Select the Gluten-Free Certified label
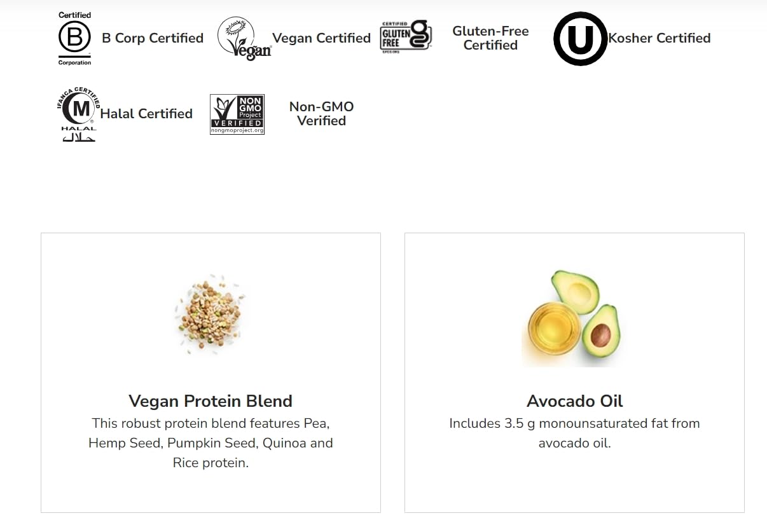767x532 pixels. click(490, 38)
